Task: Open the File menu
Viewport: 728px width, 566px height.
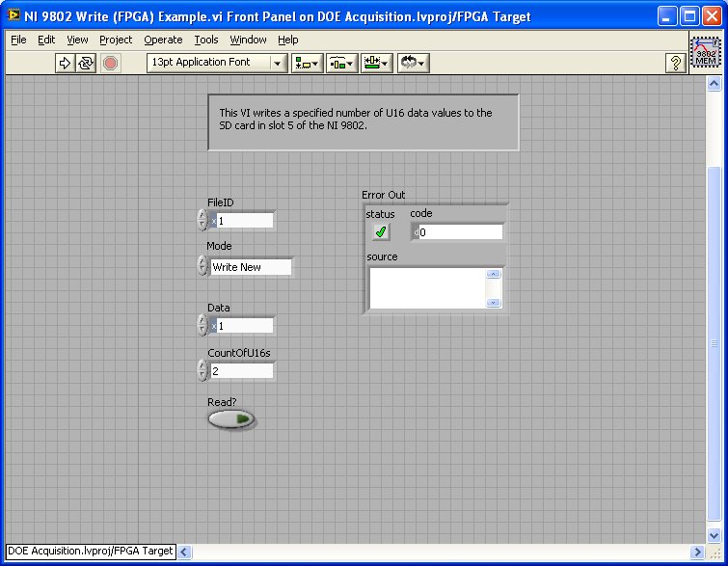Action: pyautogui.click(x=18, y=40)
